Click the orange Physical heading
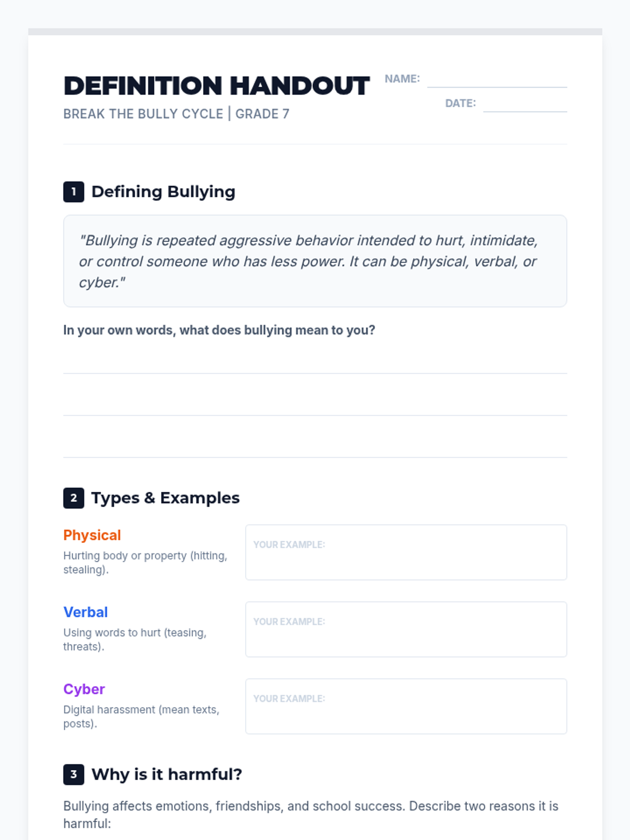Image resolution: width=630 pixels, height=840 pixels. (92, 535)
